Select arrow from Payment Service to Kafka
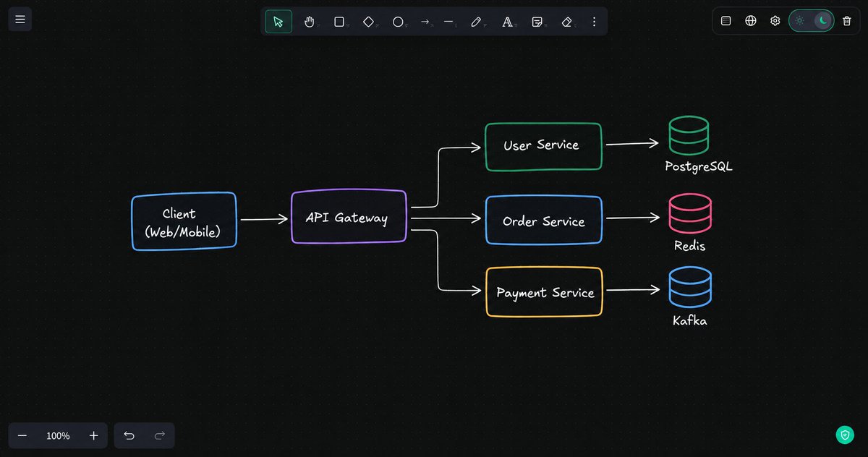 (633, 290)
